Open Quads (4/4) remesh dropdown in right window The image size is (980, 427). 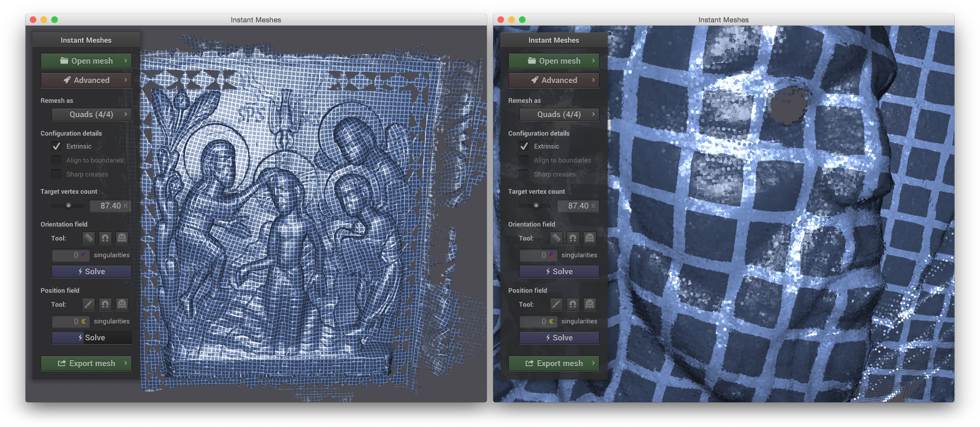click(x=559, y=114)
